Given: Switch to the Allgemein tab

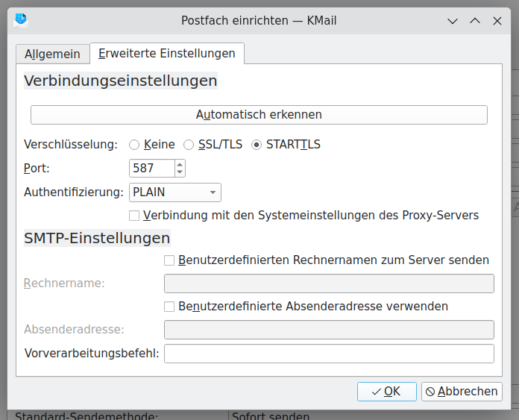Looking at the screenshot, I should pyautogui.click(x=52, y=54).
